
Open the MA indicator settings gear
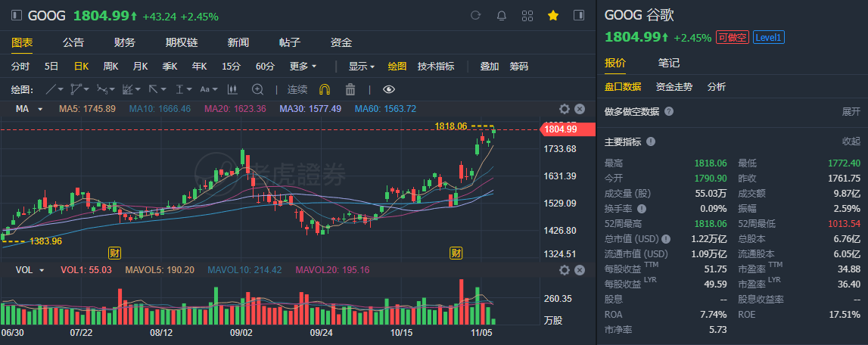(564, 109)
